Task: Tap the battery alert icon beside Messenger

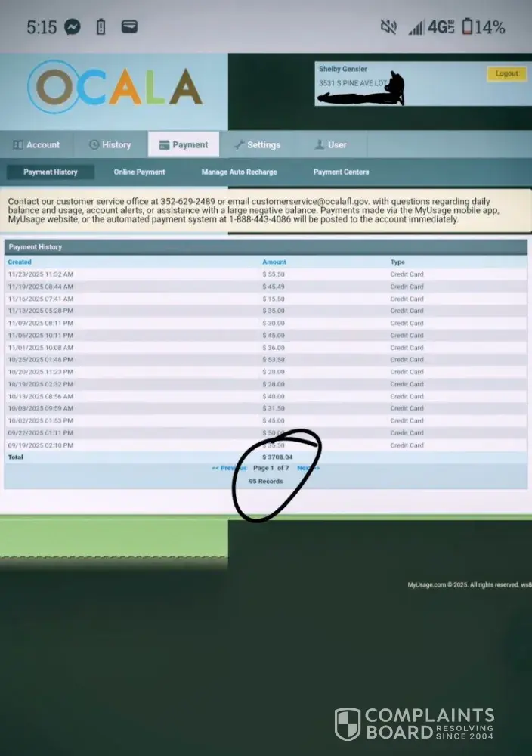Action: 101,26
